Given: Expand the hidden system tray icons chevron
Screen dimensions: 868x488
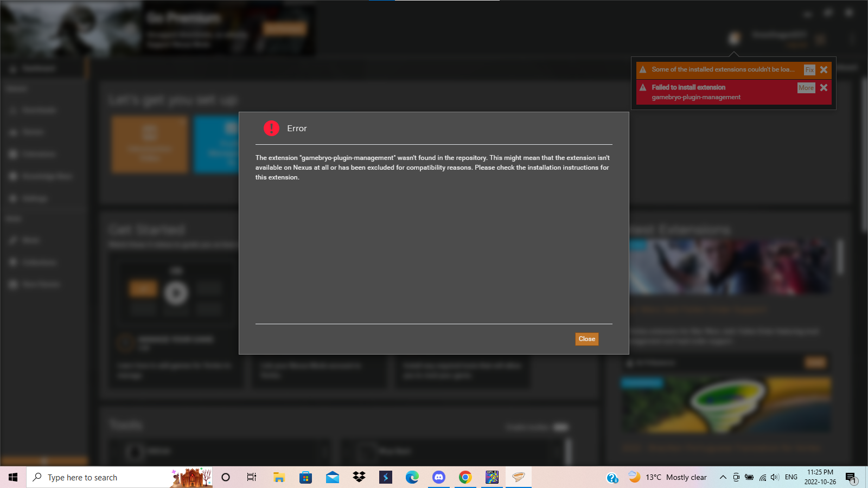Looking at the screenshot, I should (723, 477).
